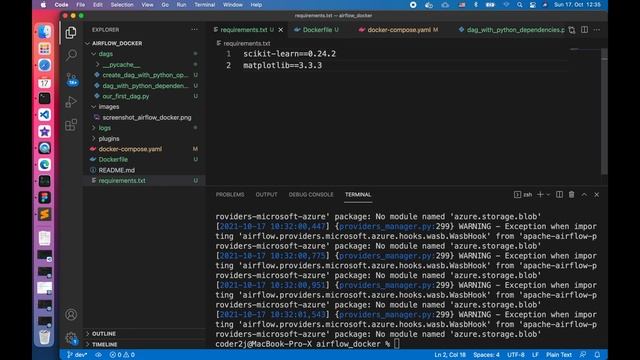Close the requirements.txt tab
The height and width of the screenshot is (360, 640).
pyautogui.click(x=281, y=30)
